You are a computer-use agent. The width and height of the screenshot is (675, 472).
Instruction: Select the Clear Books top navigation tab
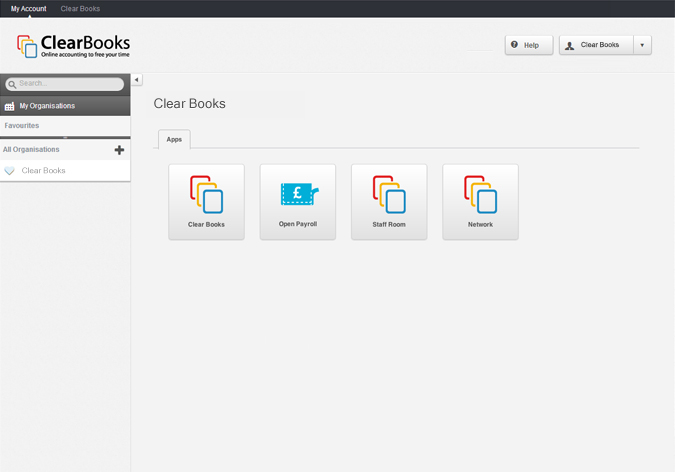tap(80, 8)
